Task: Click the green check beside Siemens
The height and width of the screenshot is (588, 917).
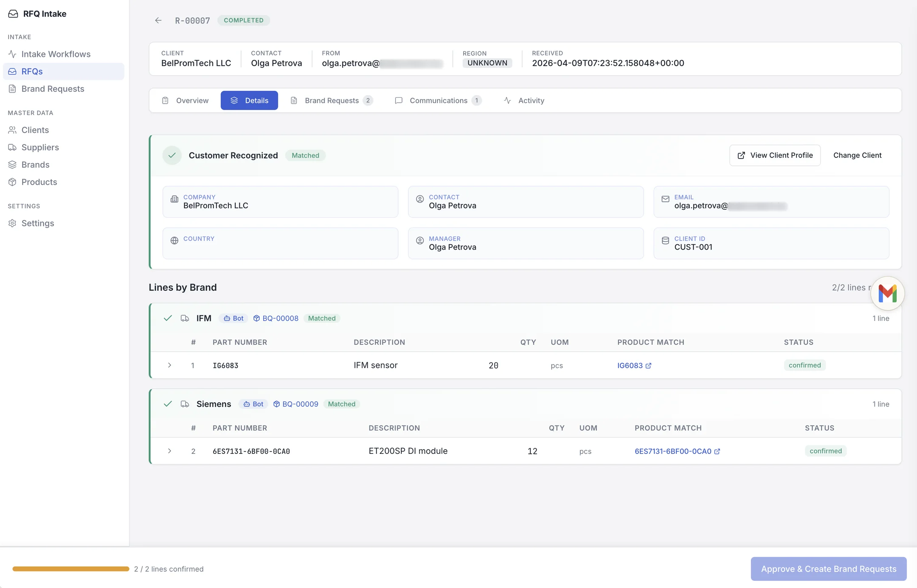Action: click(168, 404)
